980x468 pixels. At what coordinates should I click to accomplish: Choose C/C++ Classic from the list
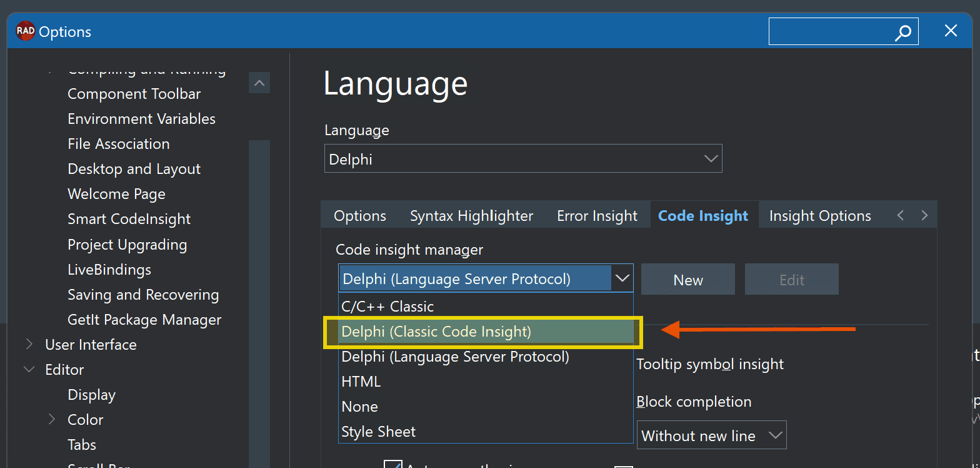[x=486, y=306]
